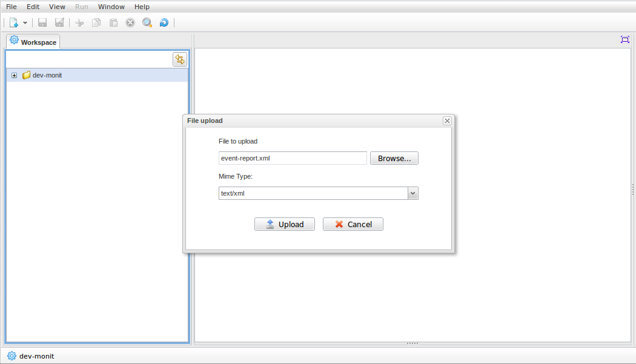Click the Copy toolbar icon
The image size is (636, 364).
[96, 23]
